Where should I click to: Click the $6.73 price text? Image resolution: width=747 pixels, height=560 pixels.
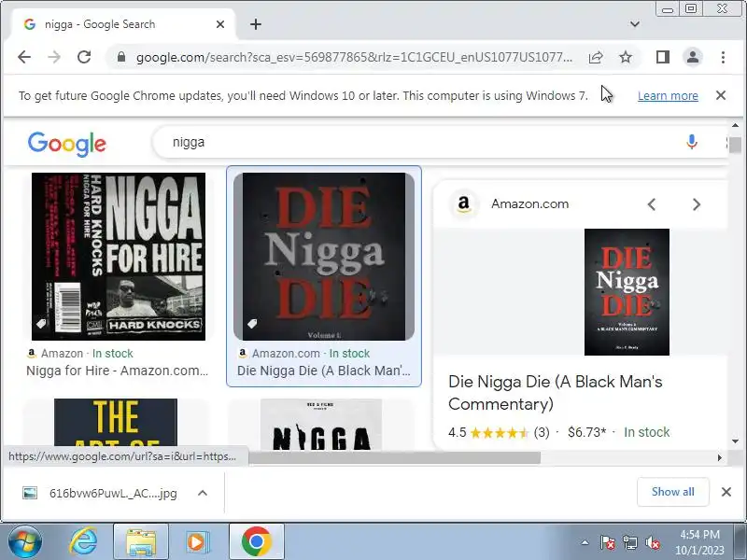[586, 432]
